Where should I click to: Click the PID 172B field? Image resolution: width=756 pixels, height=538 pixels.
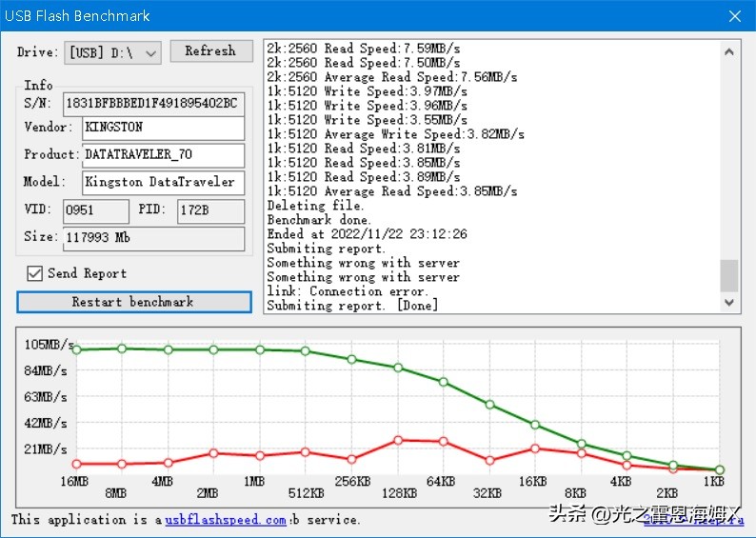point(209,210)
